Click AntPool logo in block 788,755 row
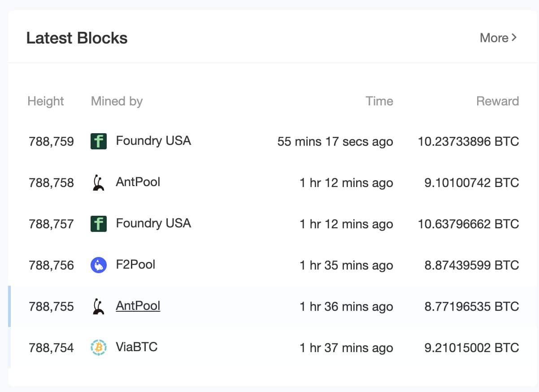539x392 pixels. (x=99, y=306)
